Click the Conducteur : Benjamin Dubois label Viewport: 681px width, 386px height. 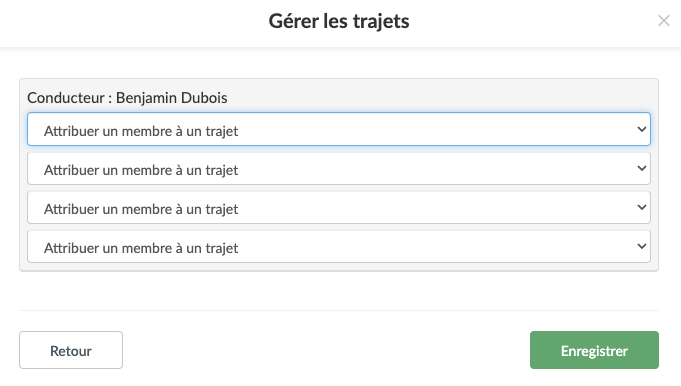coord(127,98)
